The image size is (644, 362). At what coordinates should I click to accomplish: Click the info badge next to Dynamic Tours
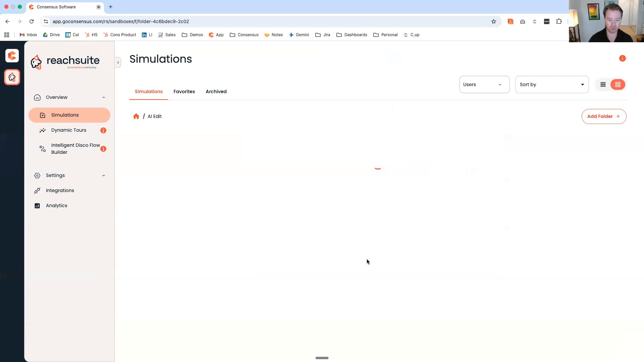[103, 130]
